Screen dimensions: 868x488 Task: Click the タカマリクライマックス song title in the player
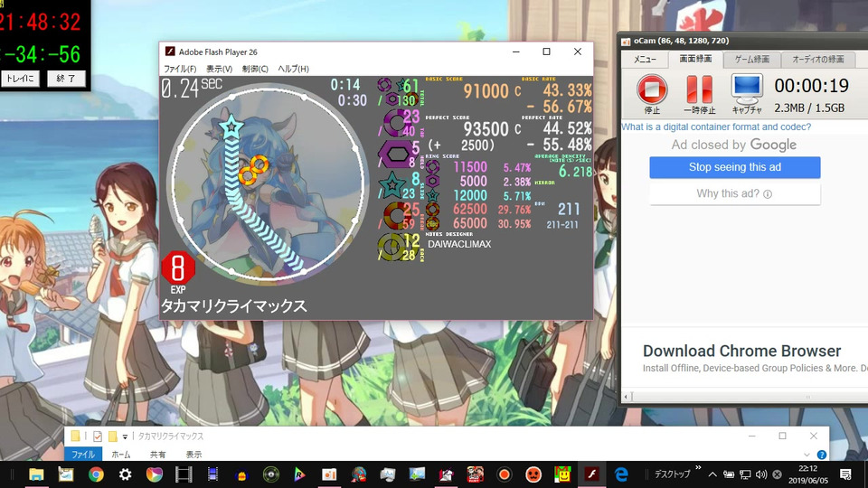[x=233, y=306]
